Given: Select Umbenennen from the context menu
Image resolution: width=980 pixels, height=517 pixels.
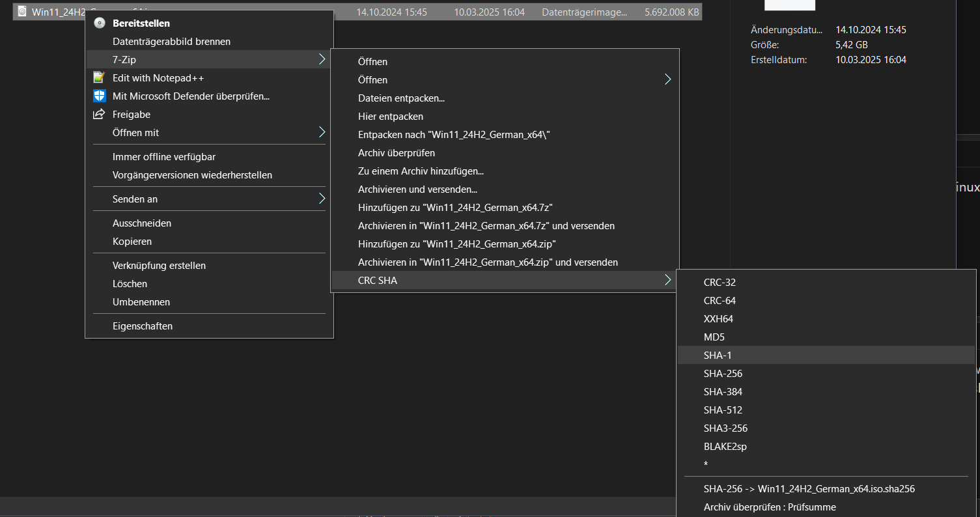Looking at the screenshot, I should coord(209,302).
